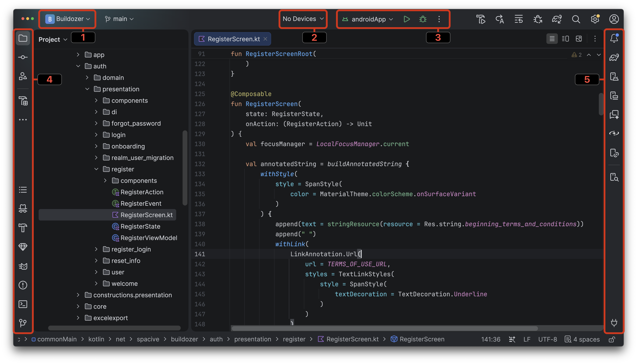Screen dimensions: 637x364
Task: Collapse the register folder
Action: click(x=96, y=169)
